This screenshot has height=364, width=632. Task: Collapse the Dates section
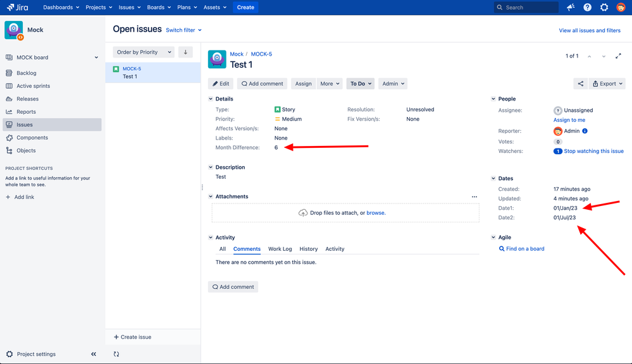pyautogui.click(x=493, y=179)
